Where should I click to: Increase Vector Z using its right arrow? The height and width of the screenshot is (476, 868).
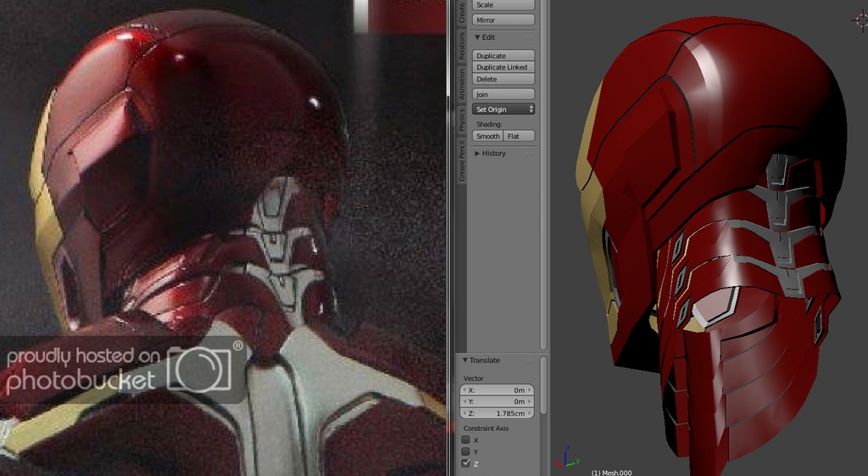(530, 413)
